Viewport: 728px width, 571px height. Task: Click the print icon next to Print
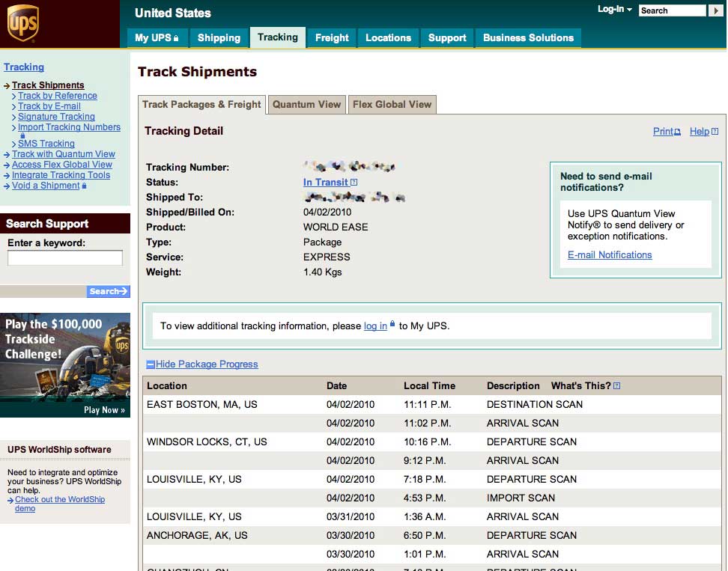click(x=677, y=132)
